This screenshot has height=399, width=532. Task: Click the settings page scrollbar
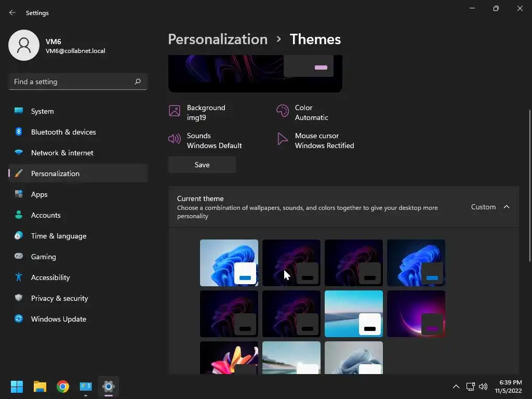point(529,185)
